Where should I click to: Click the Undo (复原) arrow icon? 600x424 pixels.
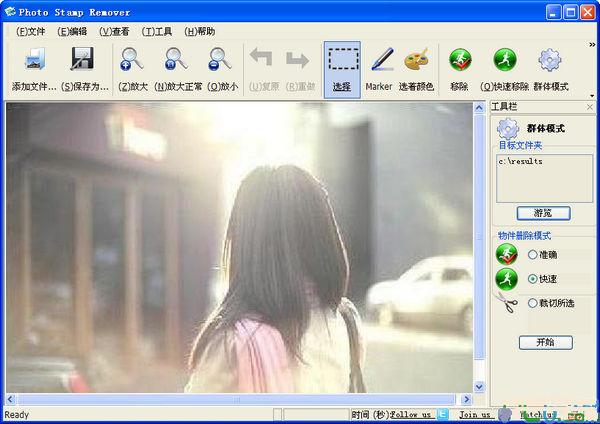261,58
